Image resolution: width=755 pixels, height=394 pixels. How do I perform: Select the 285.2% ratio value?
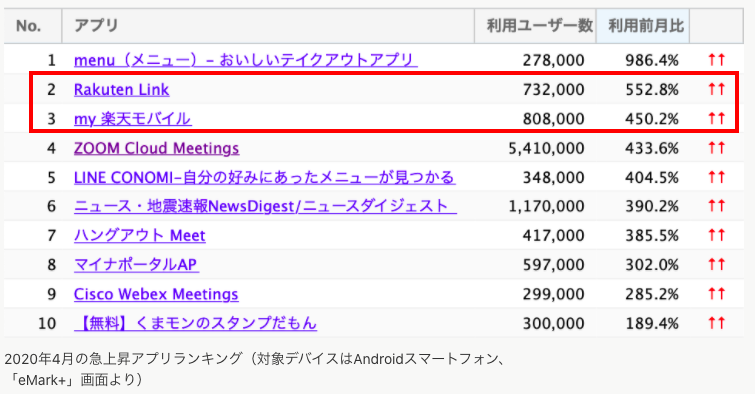click(652, 294)
